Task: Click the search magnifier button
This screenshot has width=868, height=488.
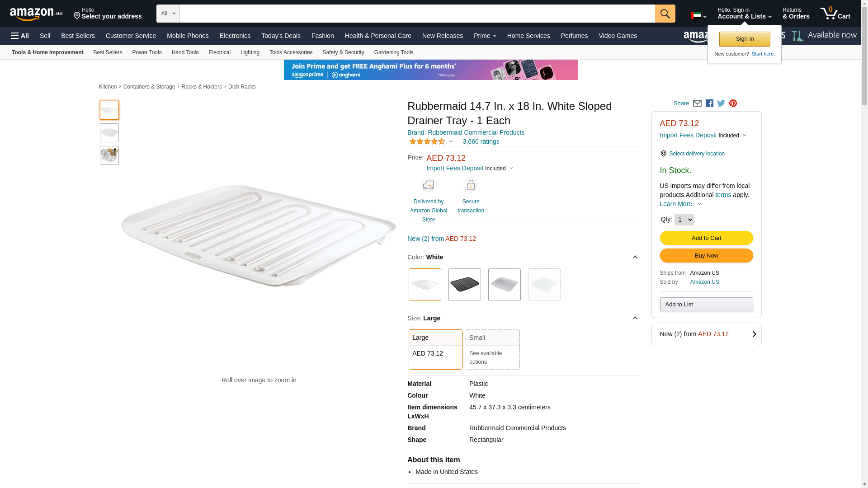Action: [665, 14]
